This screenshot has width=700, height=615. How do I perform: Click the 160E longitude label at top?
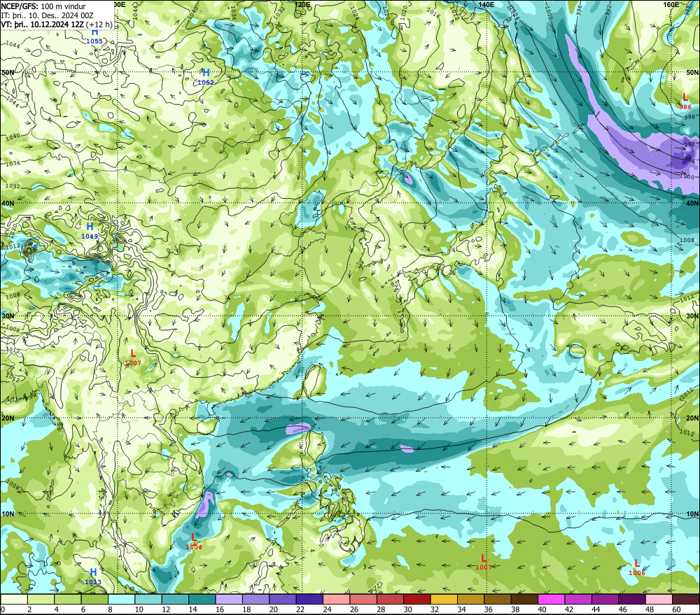671,4
